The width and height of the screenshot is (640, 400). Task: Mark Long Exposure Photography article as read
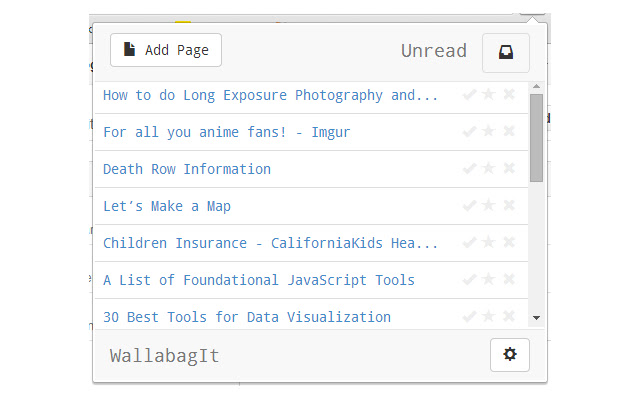469,95
